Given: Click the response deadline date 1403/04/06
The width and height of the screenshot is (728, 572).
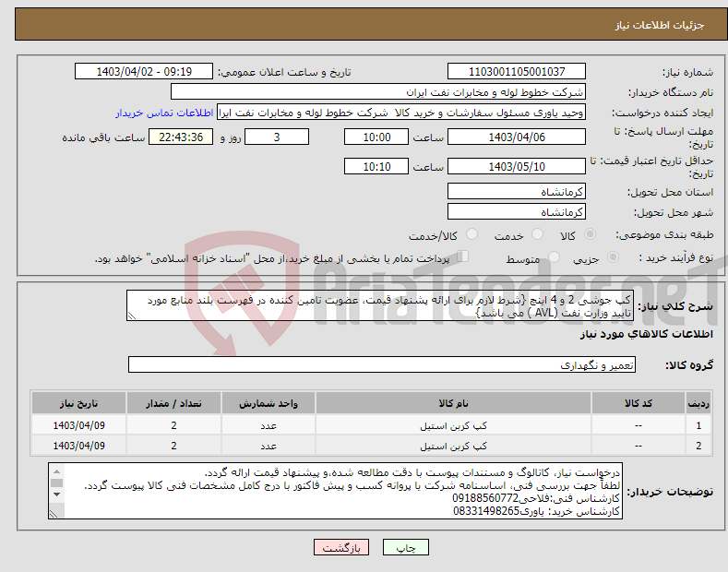Looking at the screenshot, I should pyautogui.click(x=517, y=137).
